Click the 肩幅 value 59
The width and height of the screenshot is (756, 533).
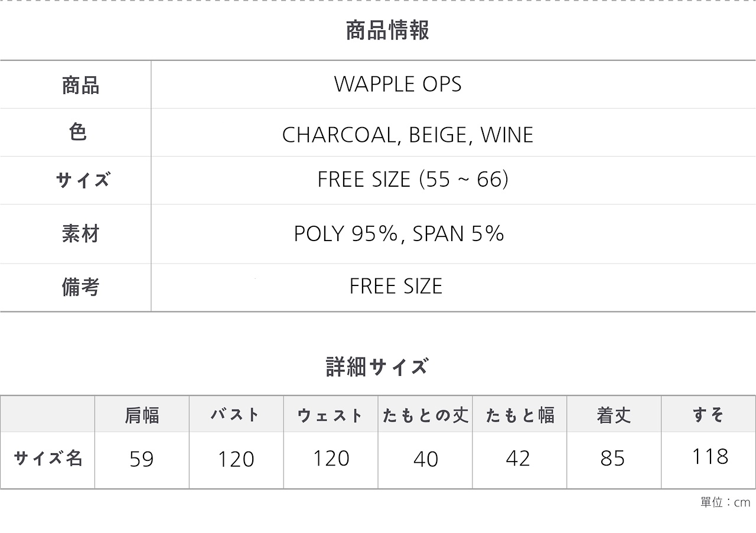(142, 459)
